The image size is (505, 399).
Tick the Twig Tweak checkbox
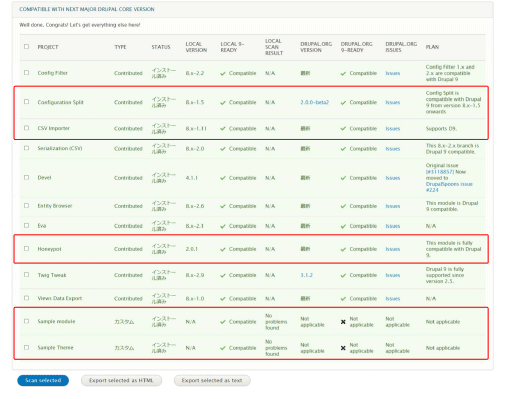coord(26,275)
